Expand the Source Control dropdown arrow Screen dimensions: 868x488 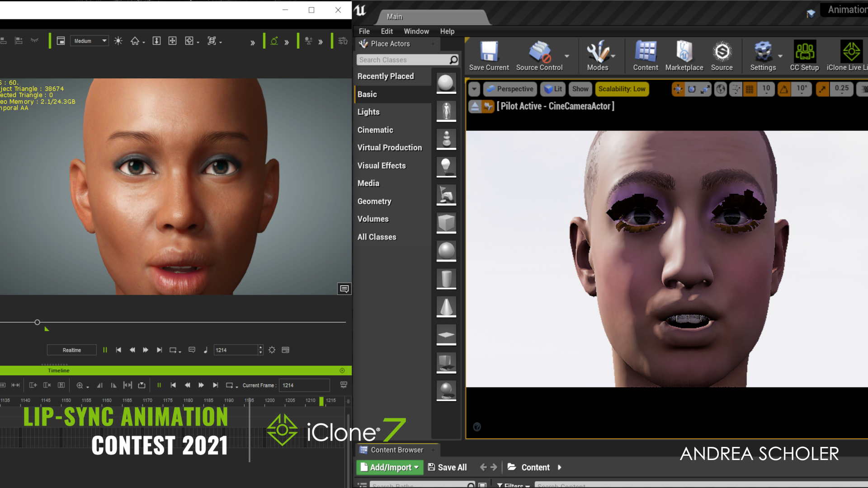[567, 56]
